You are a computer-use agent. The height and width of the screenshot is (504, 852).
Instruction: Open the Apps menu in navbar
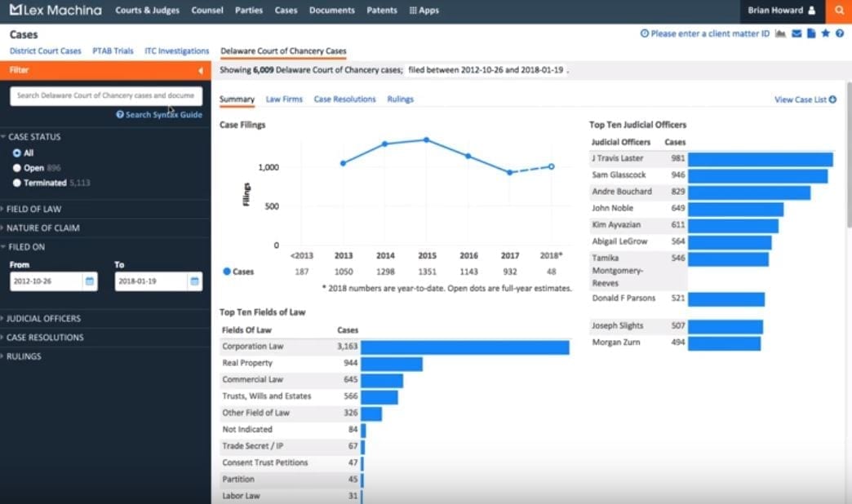click(x=424, y=11)
